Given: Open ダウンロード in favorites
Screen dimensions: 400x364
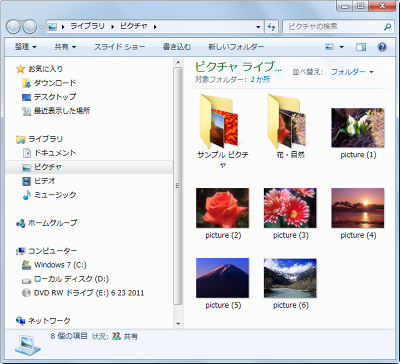Looking at the screenshot, I should [55, 83].
